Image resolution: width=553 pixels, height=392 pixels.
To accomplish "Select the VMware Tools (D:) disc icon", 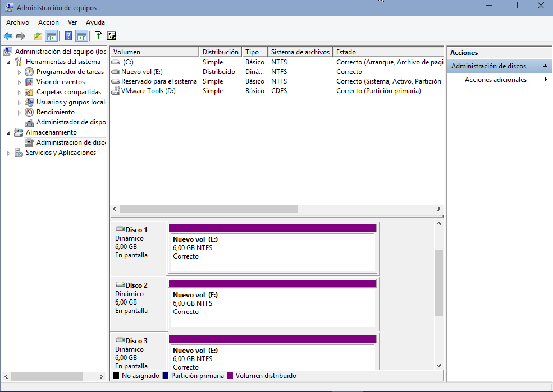I will tap(116, 91).
